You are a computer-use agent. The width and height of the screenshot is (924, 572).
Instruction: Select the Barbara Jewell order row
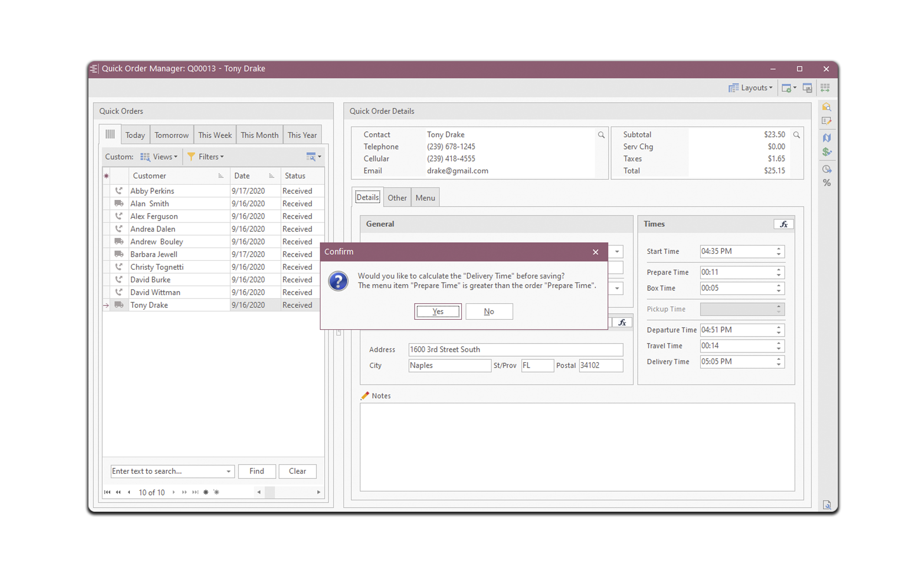(213, 254)
